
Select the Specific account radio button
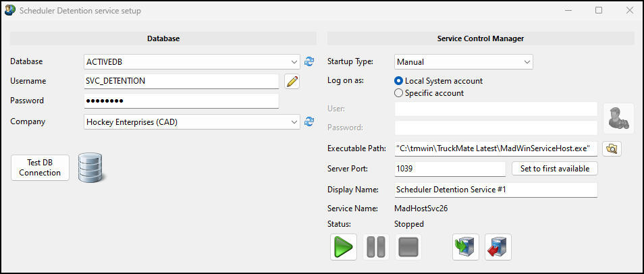[x=399, y=93]
